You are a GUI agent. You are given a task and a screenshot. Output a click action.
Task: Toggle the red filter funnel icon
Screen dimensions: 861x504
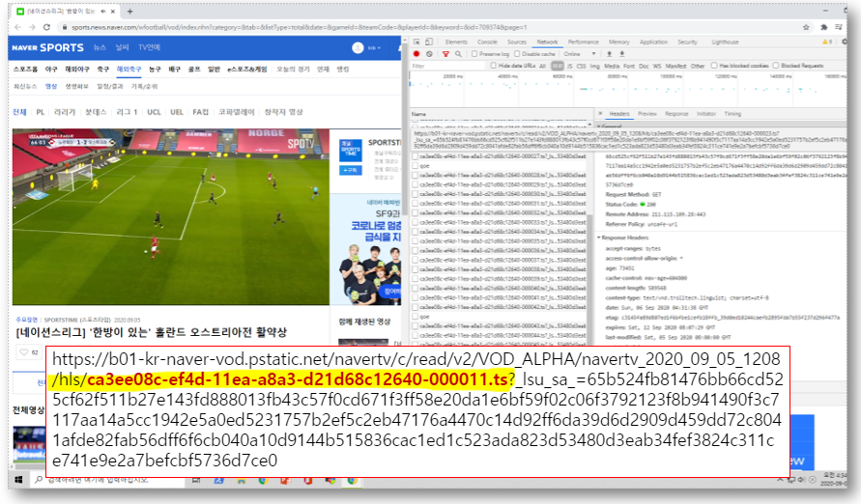(445, 54)
